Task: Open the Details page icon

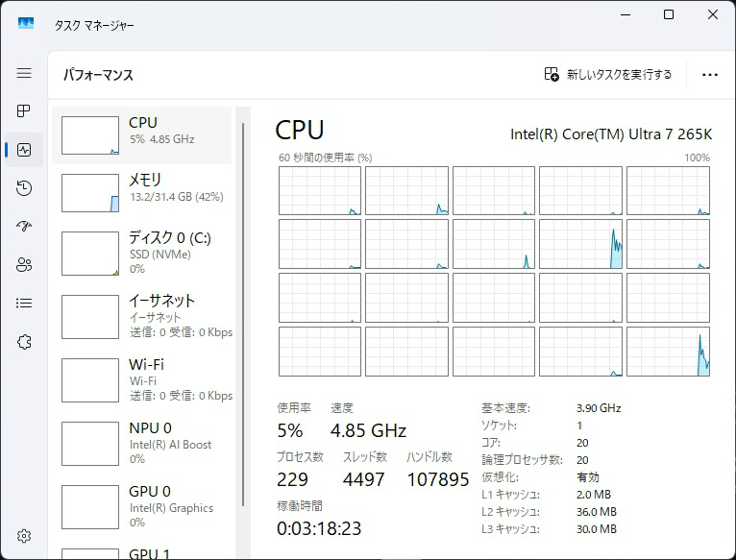Action: click(24, 304)
